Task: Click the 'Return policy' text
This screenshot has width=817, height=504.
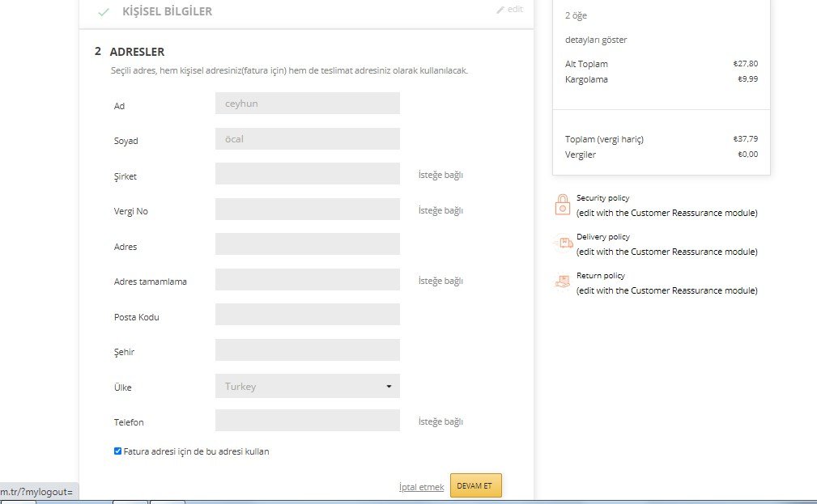Action: [x=600, y=275]
